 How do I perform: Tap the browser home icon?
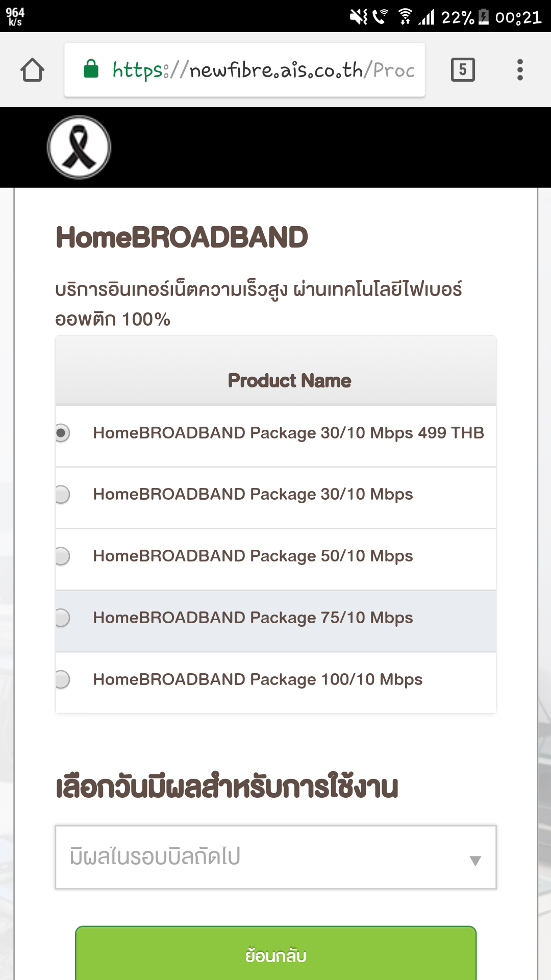click(x=32, y=70)
